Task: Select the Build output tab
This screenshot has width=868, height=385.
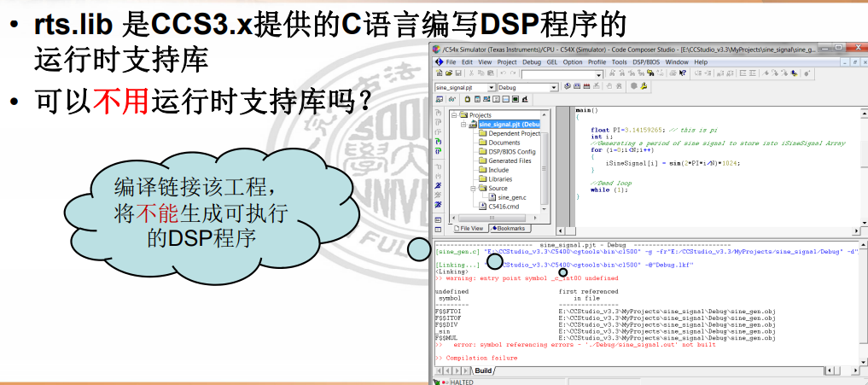Action: coord(483,370)
